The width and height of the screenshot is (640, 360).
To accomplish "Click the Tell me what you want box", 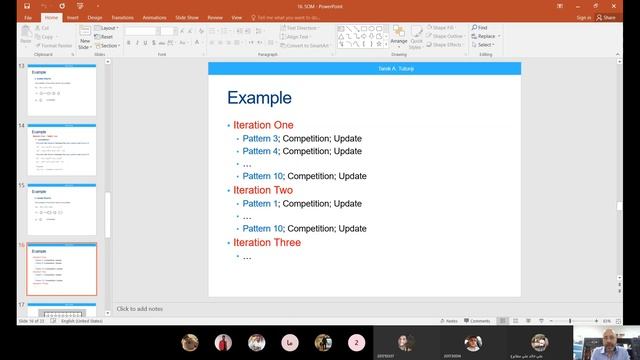I will tap(286, 18).
